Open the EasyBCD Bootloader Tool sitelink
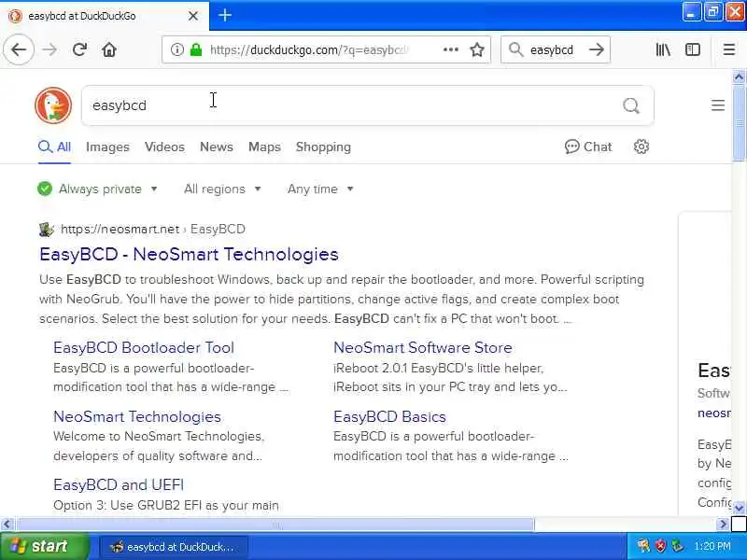The height and width of the screenshot is (560, 747). (x=144, y=347)
